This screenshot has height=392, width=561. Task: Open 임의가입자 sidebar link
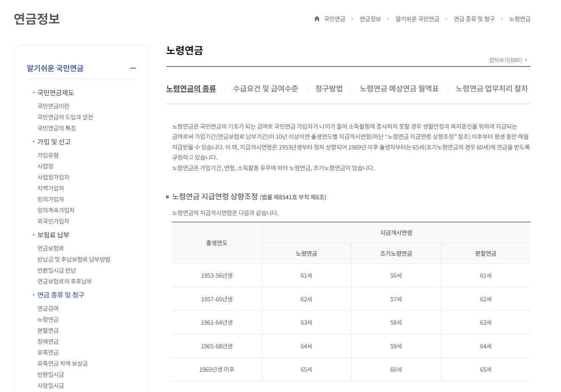tap(51, 199)
